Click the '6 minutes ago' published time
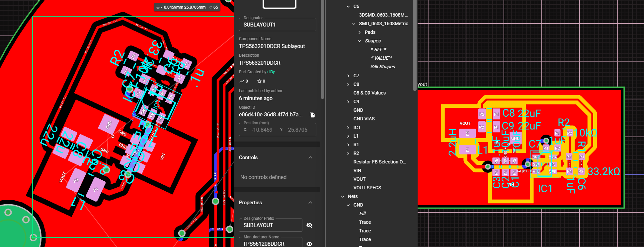644x247 pixels. pyautogui.click(x=256, y=98)
